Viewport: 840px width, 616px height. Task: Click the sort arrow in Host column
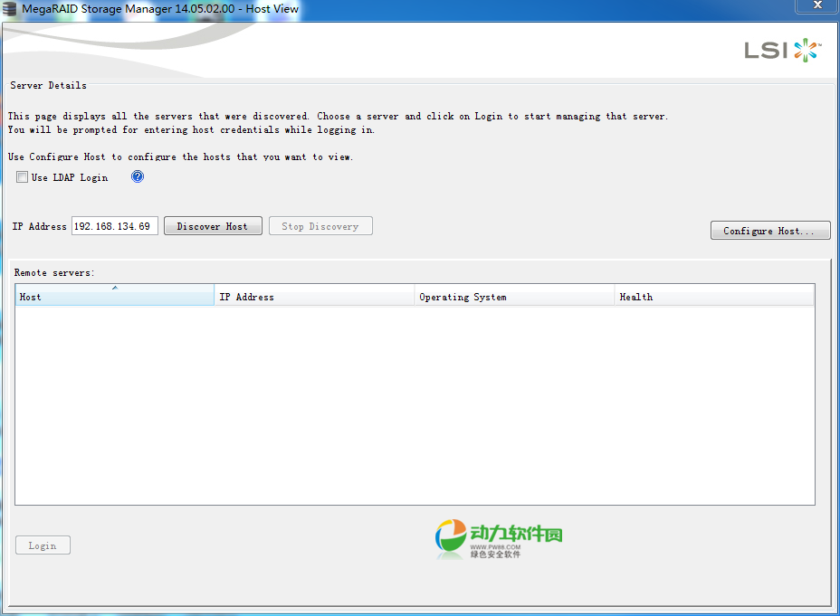115,288
